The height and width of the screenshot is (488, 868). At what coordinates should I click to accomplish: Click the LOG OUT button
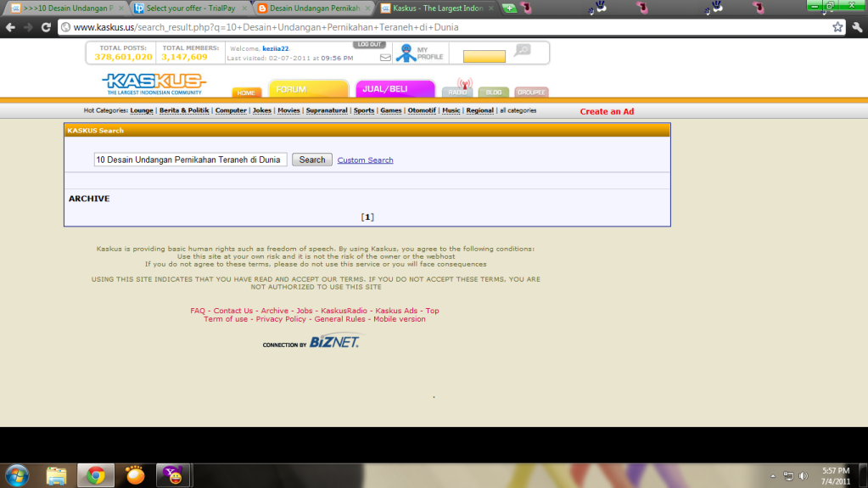click(x=369, y=44)
